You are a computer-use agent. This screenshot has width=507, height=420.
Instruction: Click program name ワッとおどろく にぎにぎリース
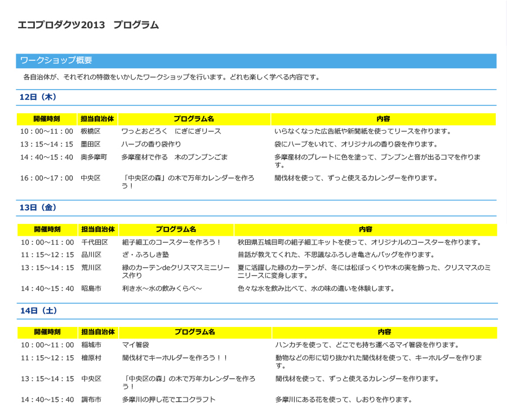click(x=171, y=131)
